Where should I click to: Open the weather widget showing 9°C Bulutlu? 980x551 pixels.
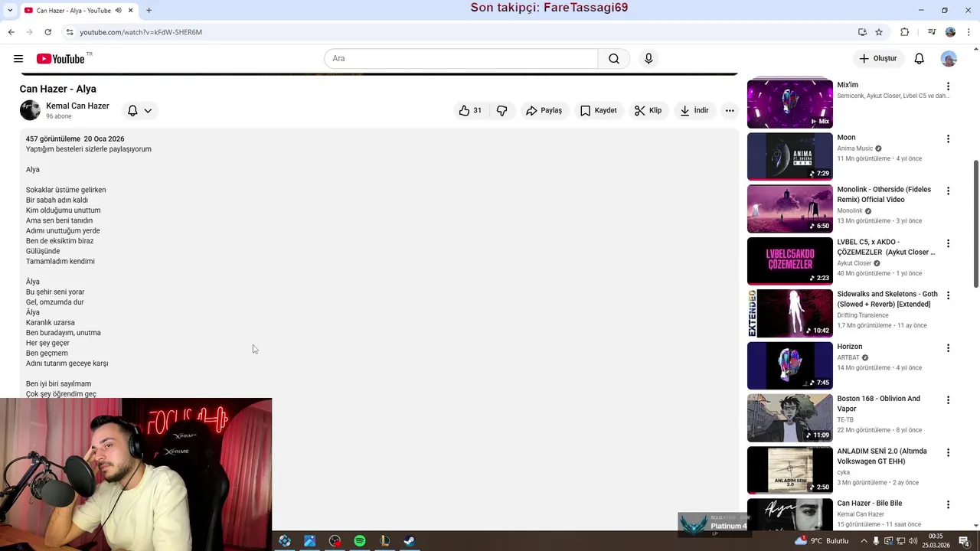(x=822, y=541)
